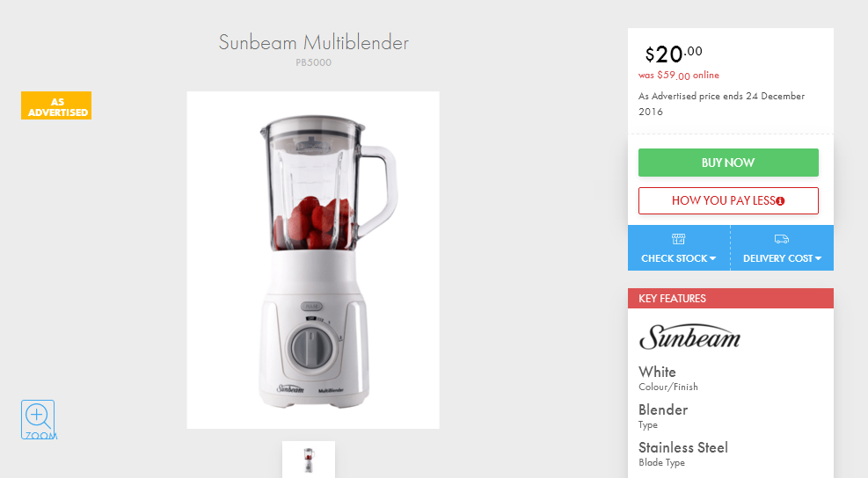The height and width of the screenshot is (478, 868).
Task: Click the magnifier Zoom icon
Action: click(39, 419)
